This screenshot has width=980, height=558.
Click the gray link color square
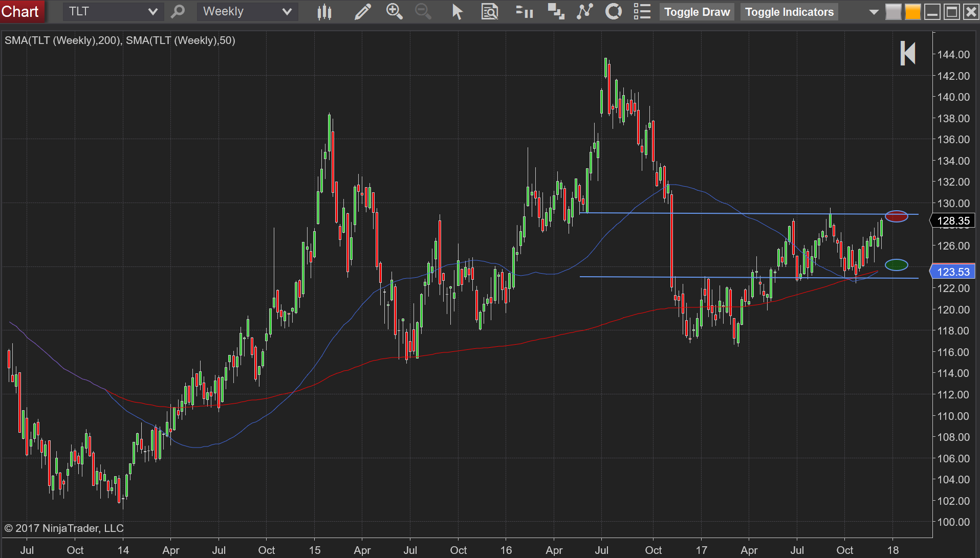[x=893, y=12]
